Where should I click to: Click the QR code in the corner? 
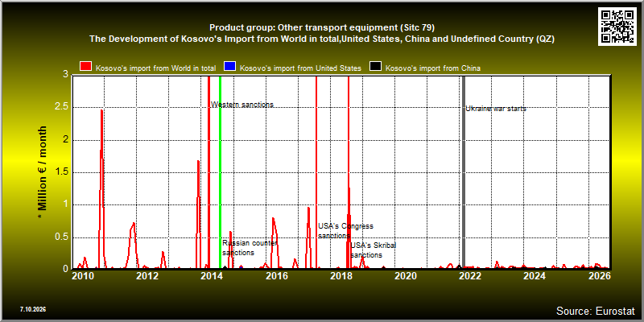click(x=617, y=26)
